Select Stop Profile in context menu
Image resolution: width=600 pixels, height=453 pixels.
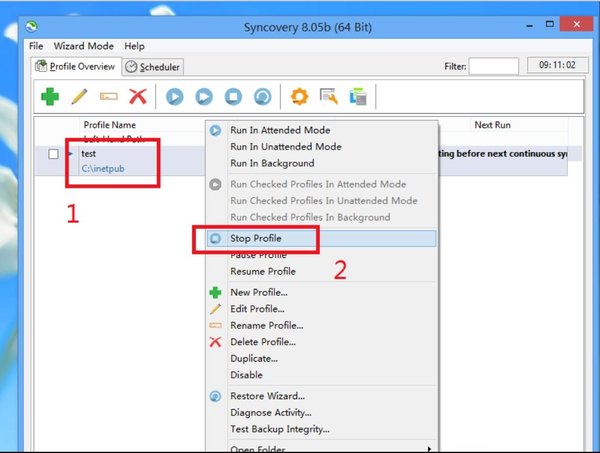(x=321, y=238)
